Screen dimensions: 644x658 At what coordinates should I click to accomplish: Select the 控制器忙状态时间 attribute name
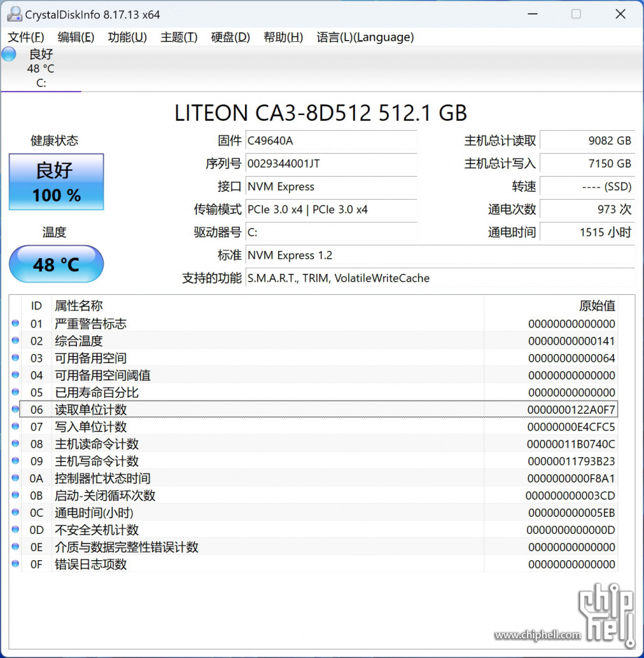[x=103, y=478]
